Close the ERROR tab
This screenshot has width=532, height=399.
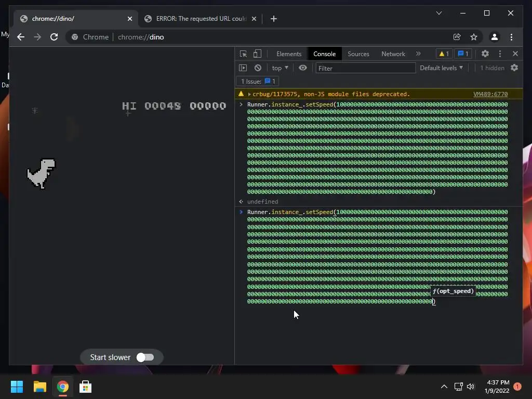pos(254,19)
